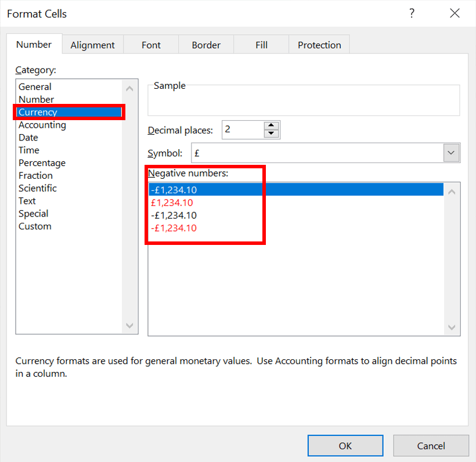Screen dimensions: 476x462
Task: Open the Symbol dropdown list
Action: (452, 153)
